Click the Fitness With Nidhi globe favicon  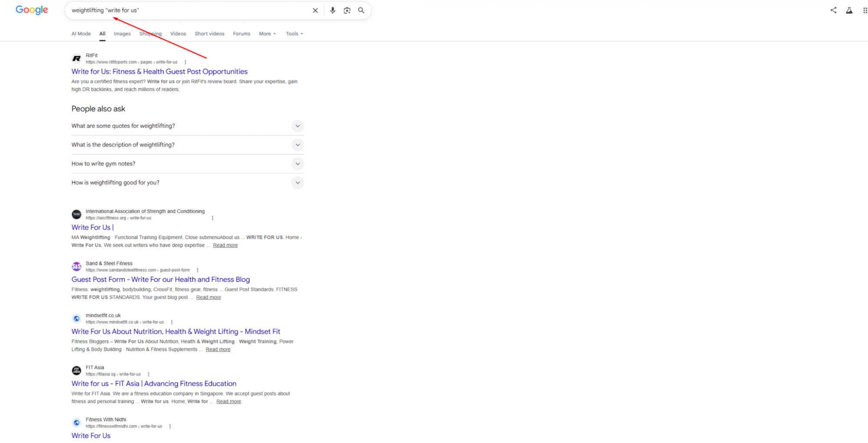coord(76,423)
